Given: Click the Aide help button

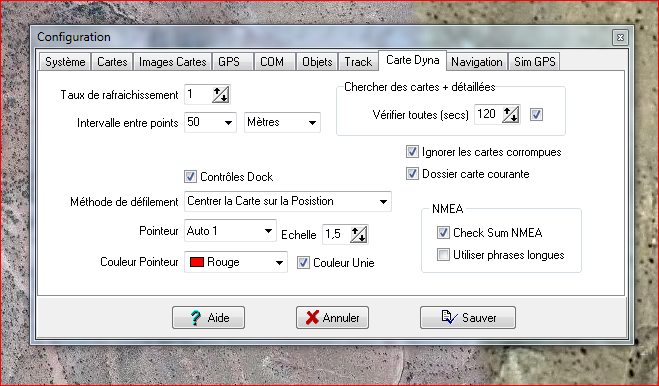Looking at the screenshot, I should pyautogui.click(x=208, y=317).
